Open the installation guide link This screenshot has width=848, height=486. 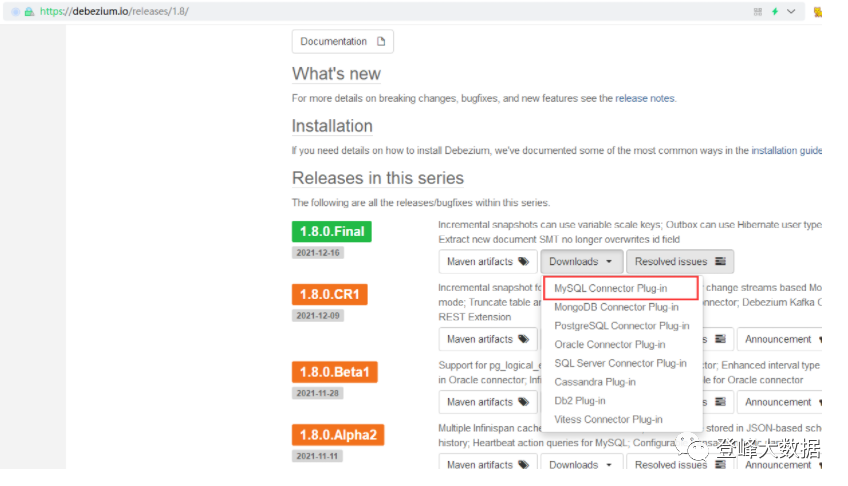(x=786, y=150)
